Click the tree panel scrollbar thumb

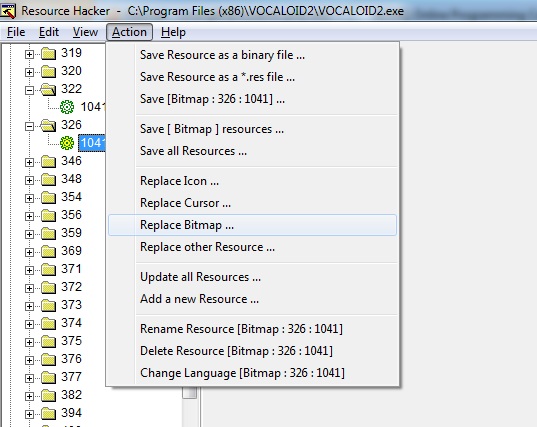click(x=189, y=392)
